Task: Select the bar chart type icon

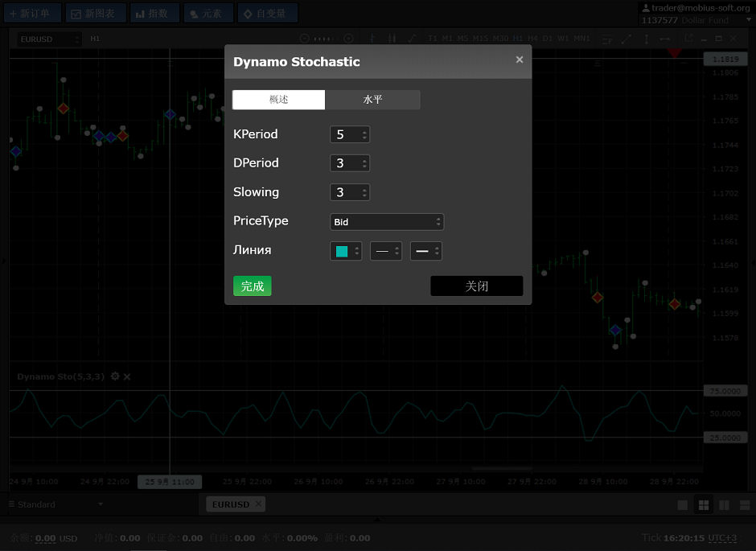Action: click(x=372, y=39)
